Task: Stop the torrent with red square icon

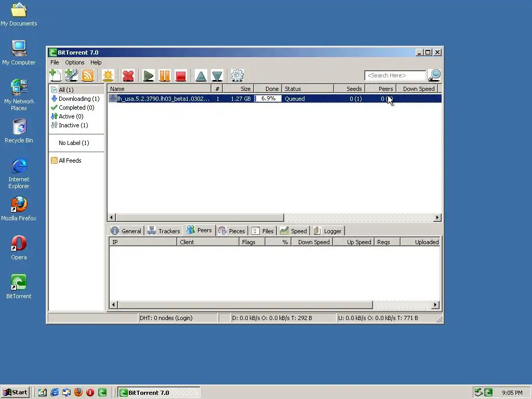Action: click(x=181, y=75)
